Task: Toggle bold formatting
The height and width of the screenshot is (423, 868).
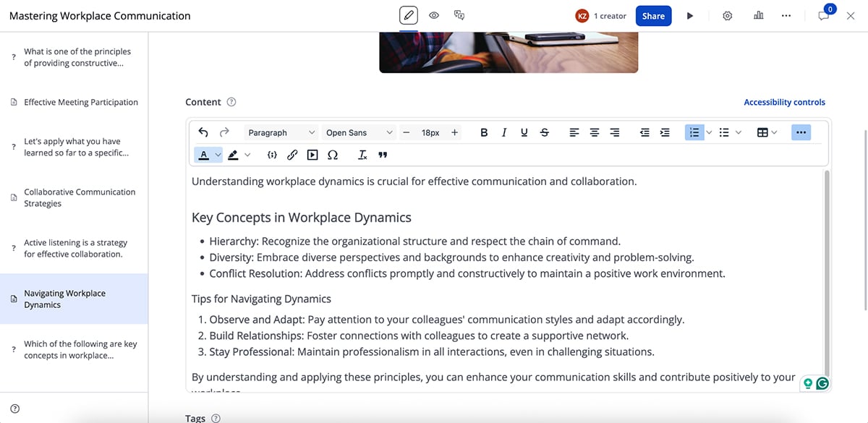Action: click(x=483, y=132)
